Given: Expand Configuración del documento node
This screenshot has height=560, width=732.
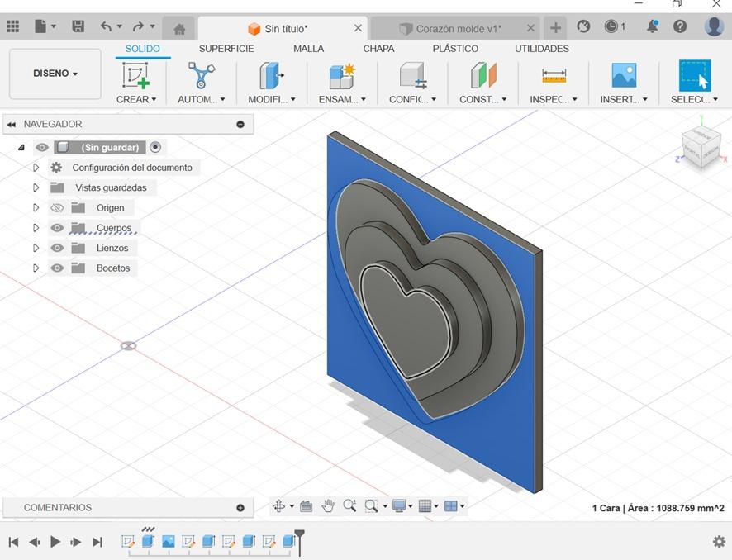Looking at the screenshot, I should point(36,168).
